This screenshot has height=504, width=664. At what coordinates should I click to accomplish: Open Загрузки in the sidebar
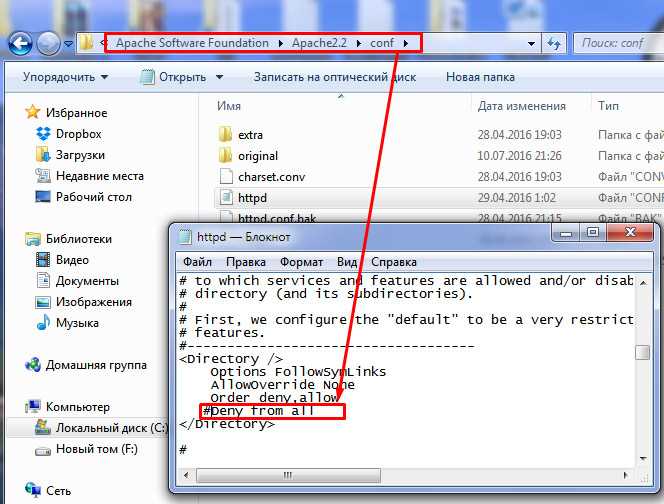click(80, 155)
